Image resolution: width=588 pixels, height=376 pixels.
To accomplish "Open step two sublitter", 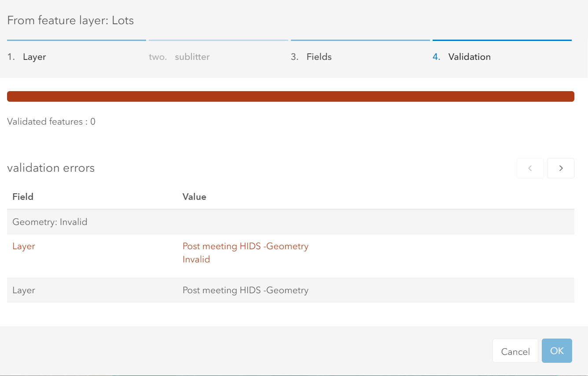I will tap(192, 57).
